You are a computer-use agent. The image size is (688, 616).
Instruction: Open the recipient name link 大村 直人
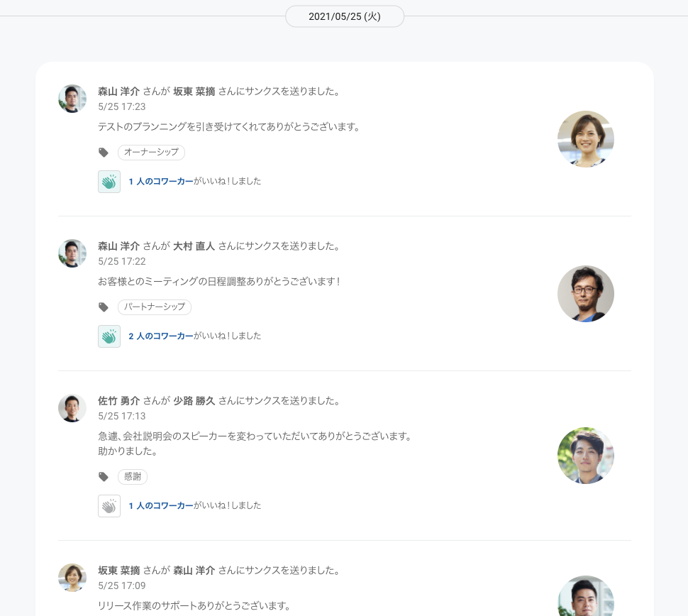point(194,246)
